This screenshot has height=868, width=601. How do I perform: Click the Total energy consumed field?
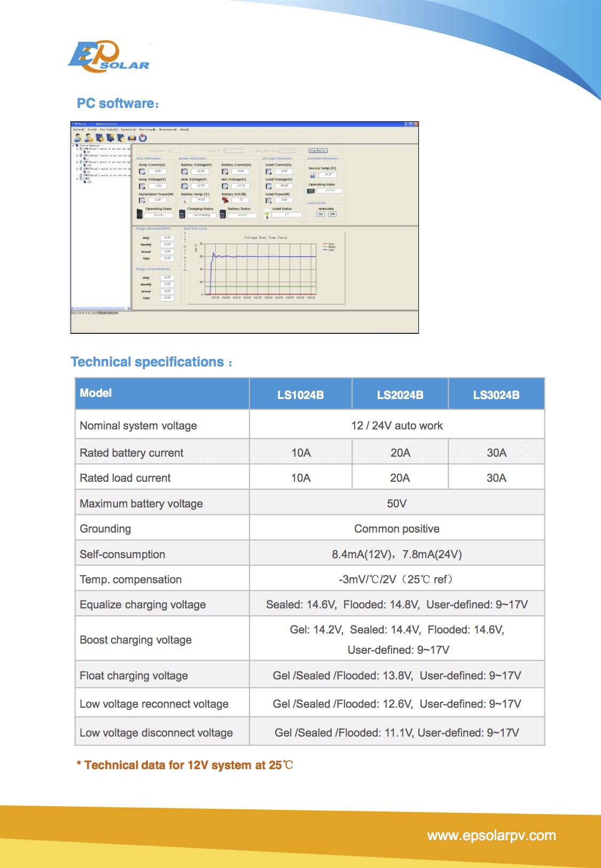tap(167, 298)
